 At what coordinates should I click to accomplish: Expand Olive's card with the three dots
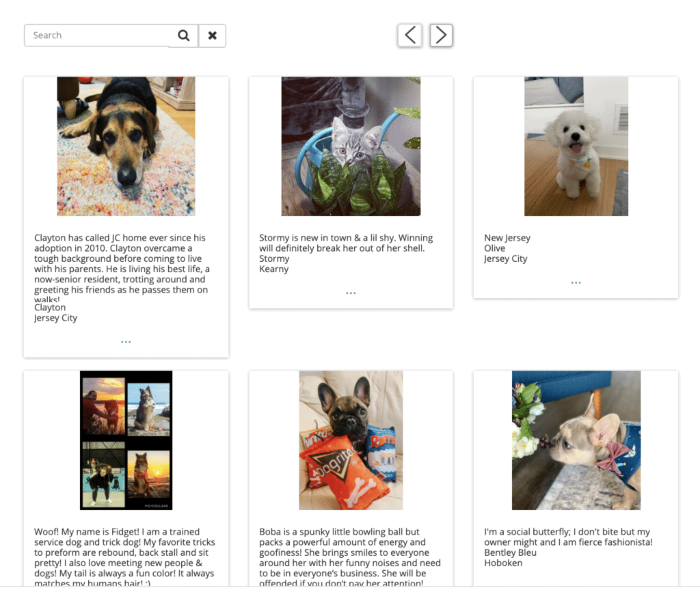coord(576,282)
